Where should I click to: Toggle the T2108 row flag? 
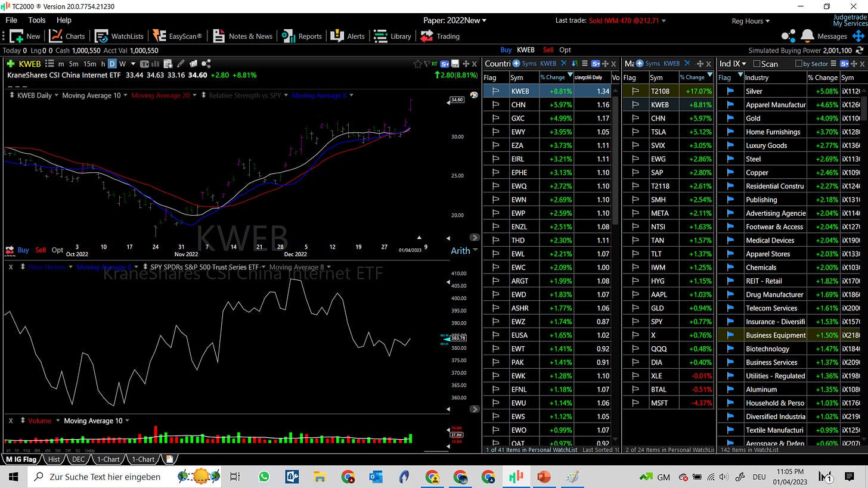click(x=635, y=91)
